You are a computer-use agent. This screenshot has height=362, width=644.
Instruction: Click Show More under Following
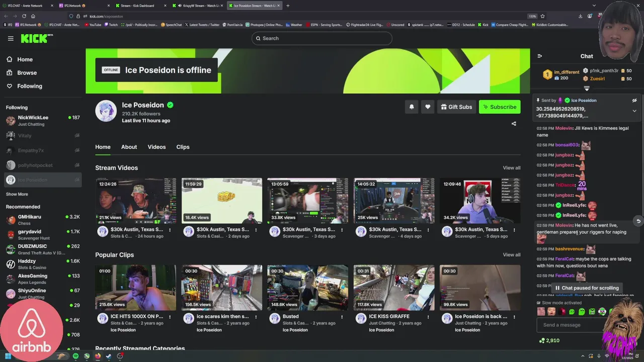[17, 194]
